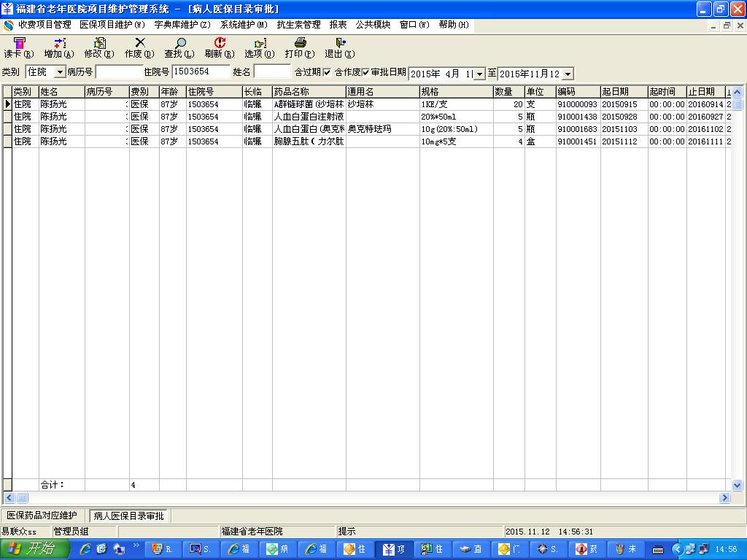Open the taskbar item labeled 未
Viewport: 747px width, 560px height.
coord(627,550)
